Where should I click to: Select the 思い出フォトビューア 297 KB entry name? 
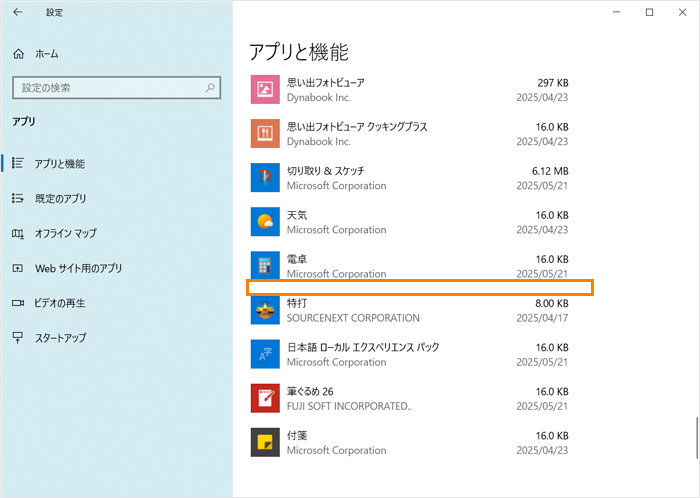[325, 83]
